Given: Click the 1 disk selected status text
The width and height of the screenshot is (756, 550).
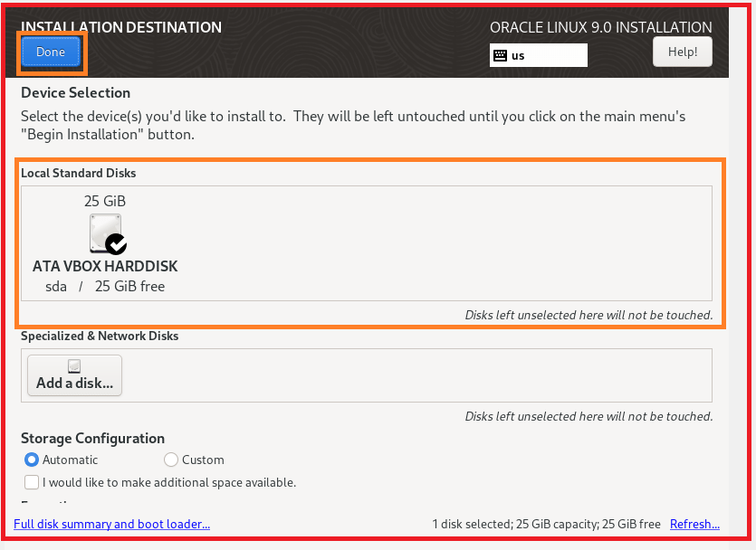Looking at the screenshot, I should coord(546,524).
